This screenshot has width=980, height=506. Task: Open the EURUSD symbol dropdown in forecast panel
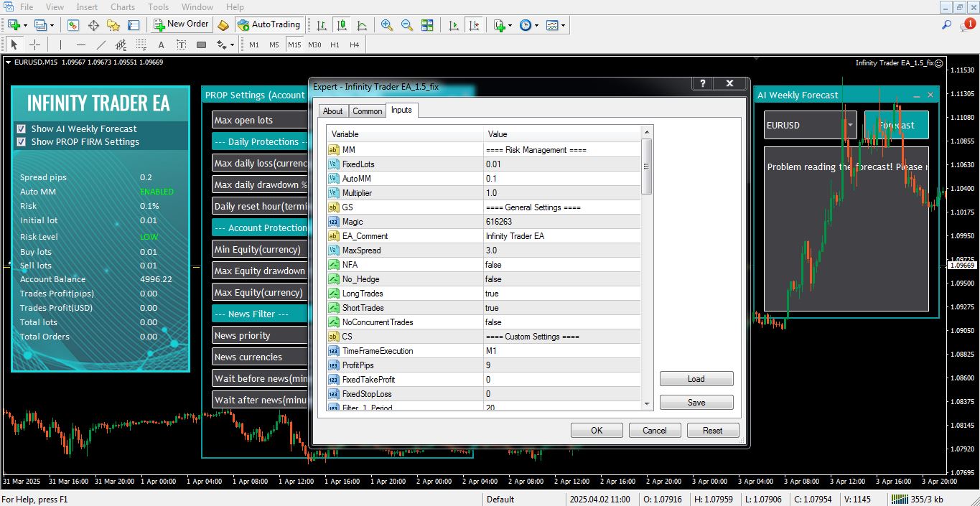click(851, 123)
